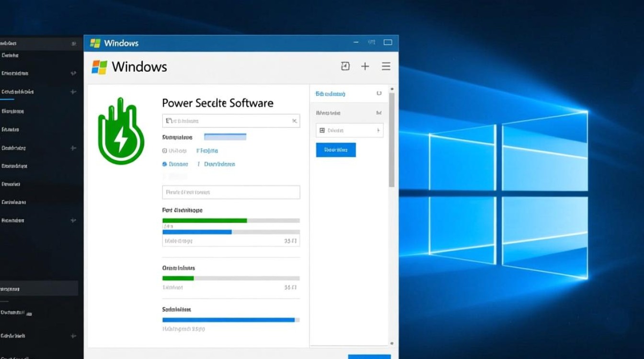The height and width of the screenshot is (359, 644).
Task: Select the filled blue radio button option
Action: coord(164,164)
